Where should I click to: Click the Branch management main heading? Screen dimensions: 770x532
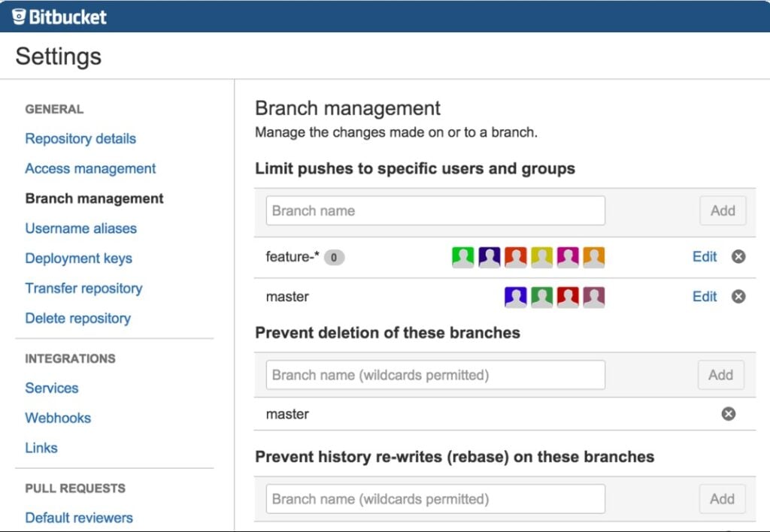coord(347,108)
